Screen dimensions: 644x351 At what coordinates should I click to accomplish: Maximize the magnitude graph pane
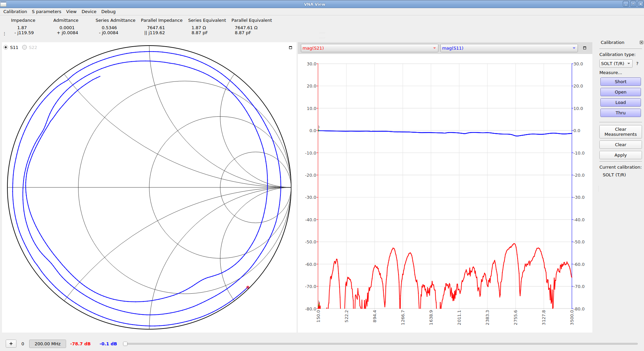click(585, 48)
